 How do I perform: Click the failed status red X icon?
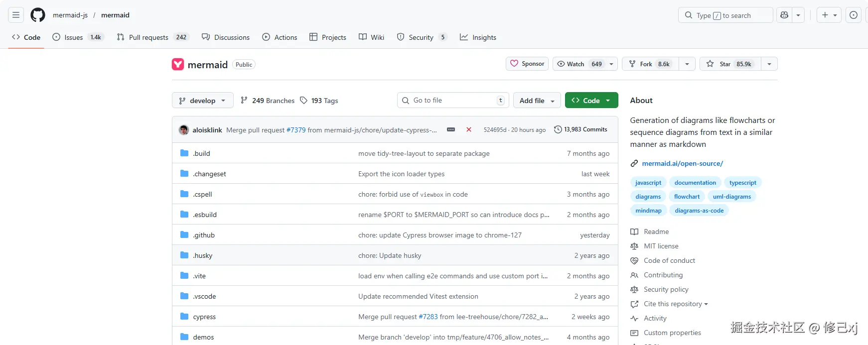tap(469, 129)
